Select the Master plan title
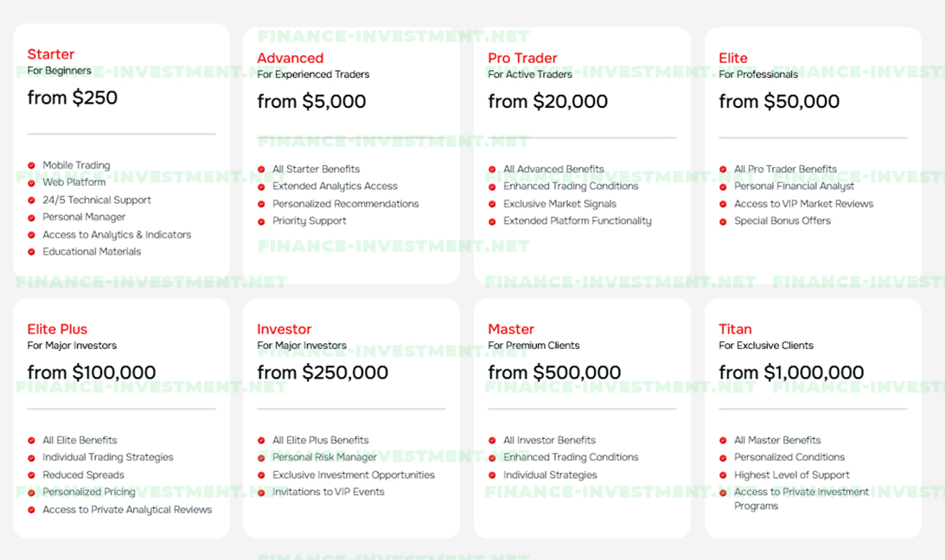The image size is (945, 560). coord(511,329)
